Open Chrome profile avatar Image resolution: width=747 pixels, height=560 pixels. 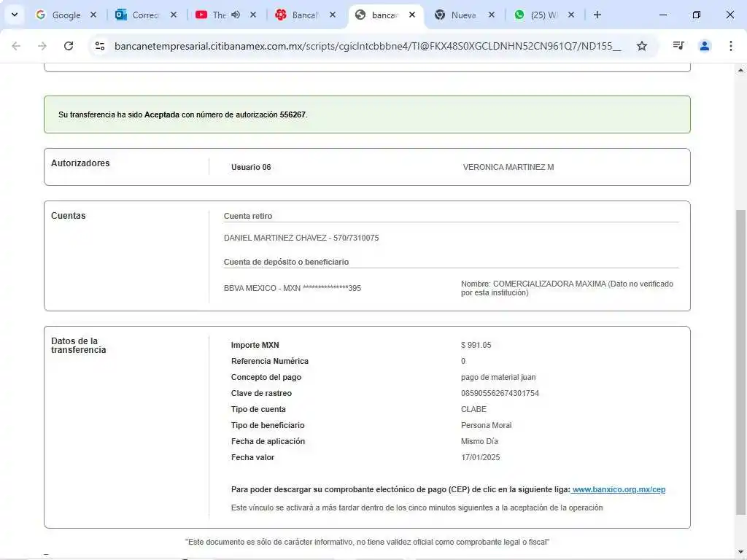click(705, 46)
